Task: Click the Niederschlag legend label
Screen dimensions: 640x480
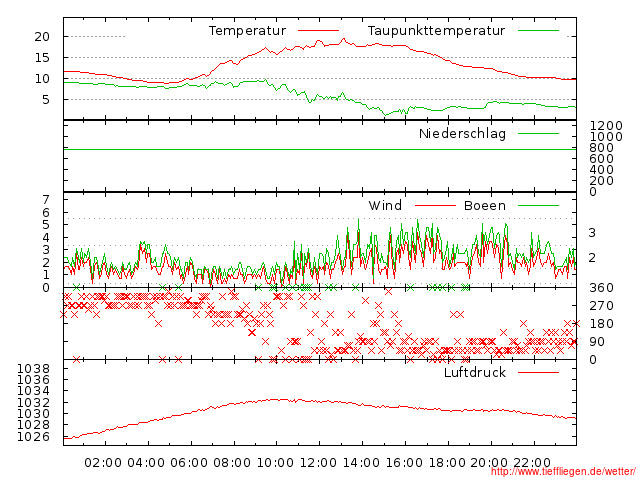Action: click(x=462, y=133)
